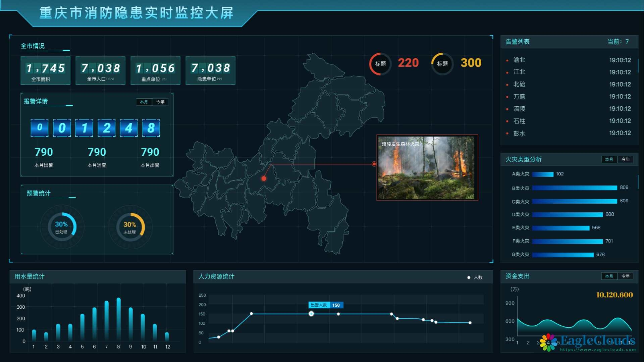This screenshot has width=644, height=362.
Task: Switch 报警详情 to 今年 view
Action: 160,102
